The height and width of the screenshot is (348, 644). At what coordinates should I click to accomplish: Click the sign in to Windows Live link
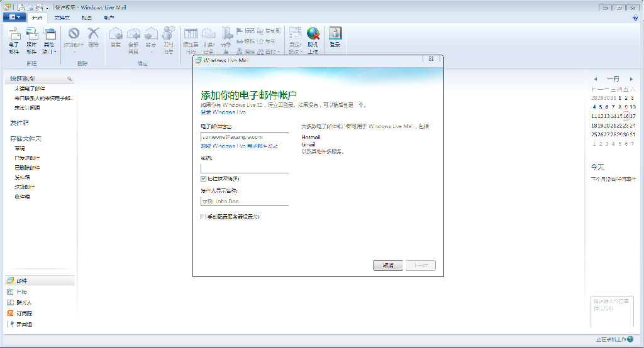coord(223,112)
